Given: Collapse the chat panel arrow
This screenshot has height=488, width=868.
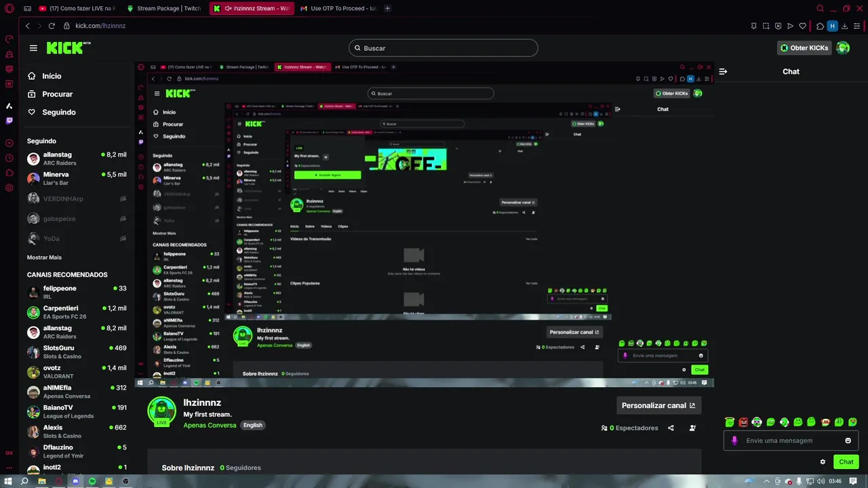Looking at the screenshot, I should click(x=723, y=71).
